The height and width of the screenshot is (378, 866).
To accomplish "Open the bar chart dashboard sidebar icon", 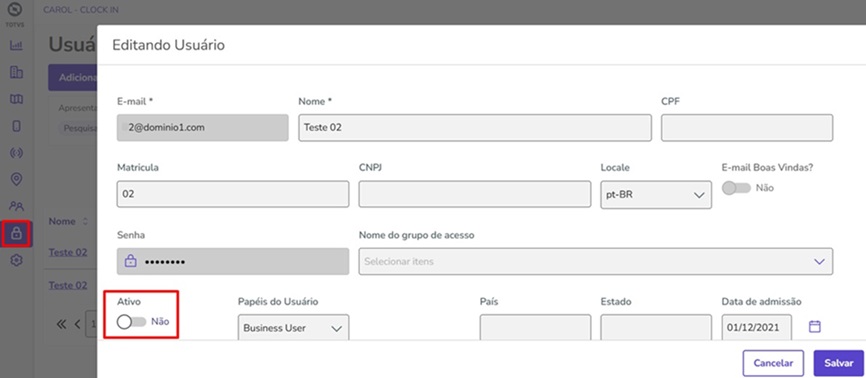I will click(17, 45).
